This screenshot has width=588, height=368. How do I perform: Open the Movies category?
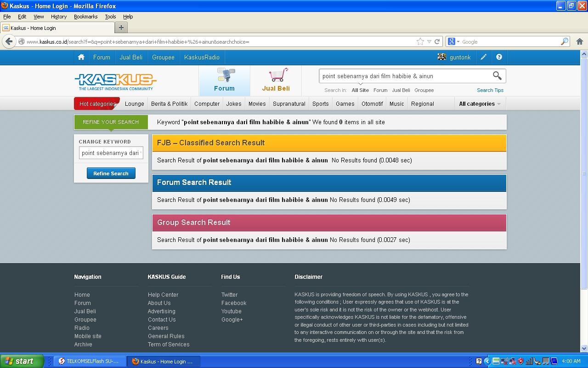pos(257,103)
